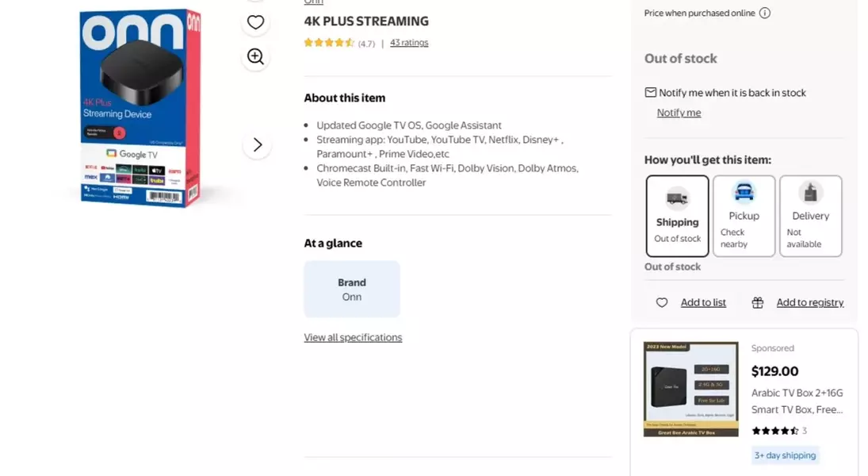The width and height of the screenshot is (868, 476).
Task: Select the Shipping fulfillment option
Action: (677, 216)
